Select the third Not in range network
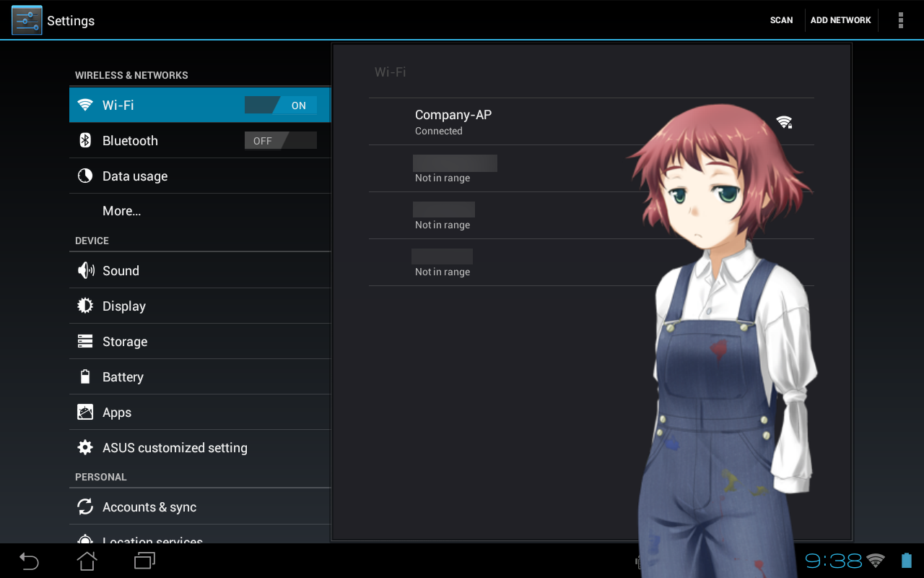Viewport: 924px width, 578px height. pos(591,262)
